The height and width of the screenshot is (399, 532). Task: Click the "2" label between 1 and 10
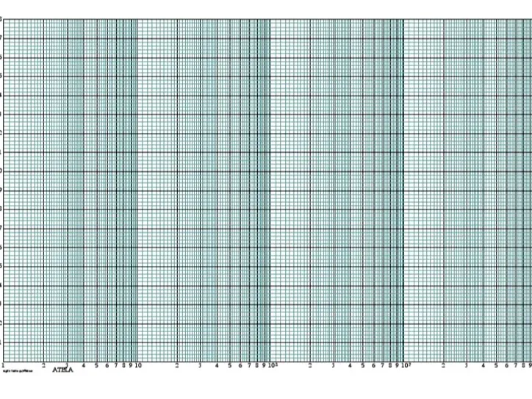[x=43, y=365]
